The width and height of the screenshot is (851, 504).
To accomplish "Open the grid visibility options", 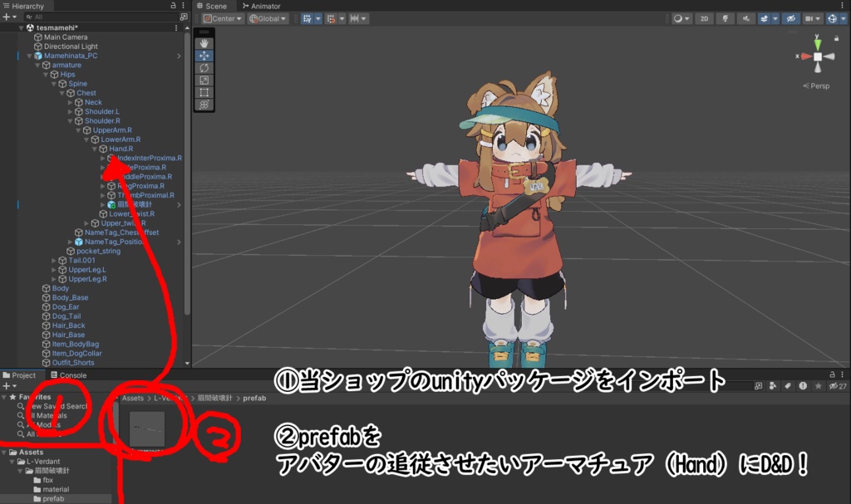I will (x=318, y=17).
